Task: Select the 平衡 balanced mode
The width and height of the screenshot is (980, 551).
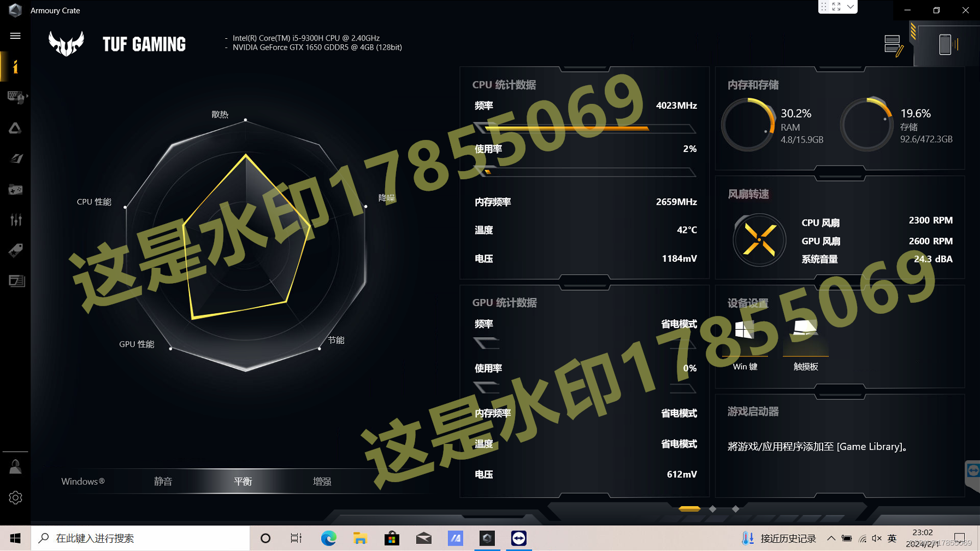Action: [243, 481]
